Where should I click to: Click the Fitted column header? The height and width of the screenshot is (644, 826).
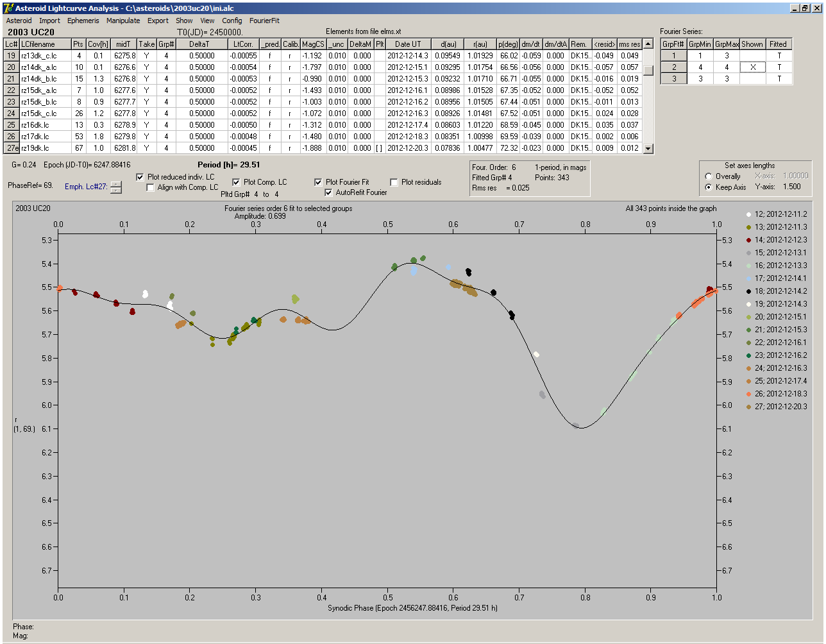point(778,44)
